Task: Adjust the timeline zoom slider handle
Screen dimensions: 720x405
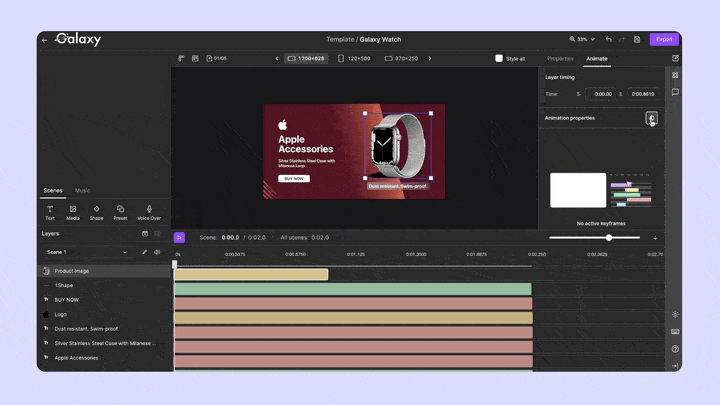Action: (609, 238)
